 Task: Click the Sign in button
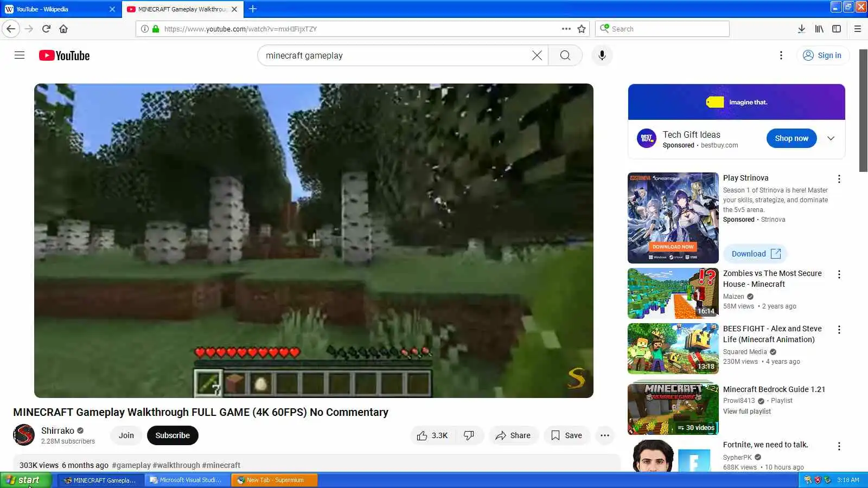pos(822,55)
